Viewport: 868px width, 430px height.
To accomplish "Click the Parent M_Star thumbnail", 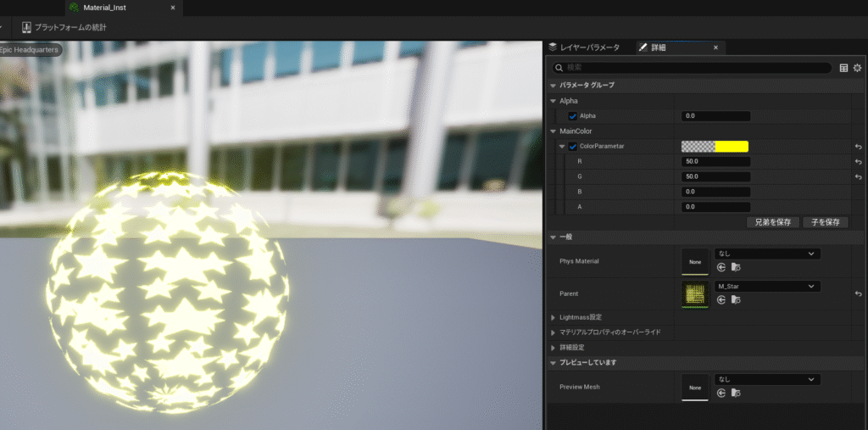I will coord(695,294).
